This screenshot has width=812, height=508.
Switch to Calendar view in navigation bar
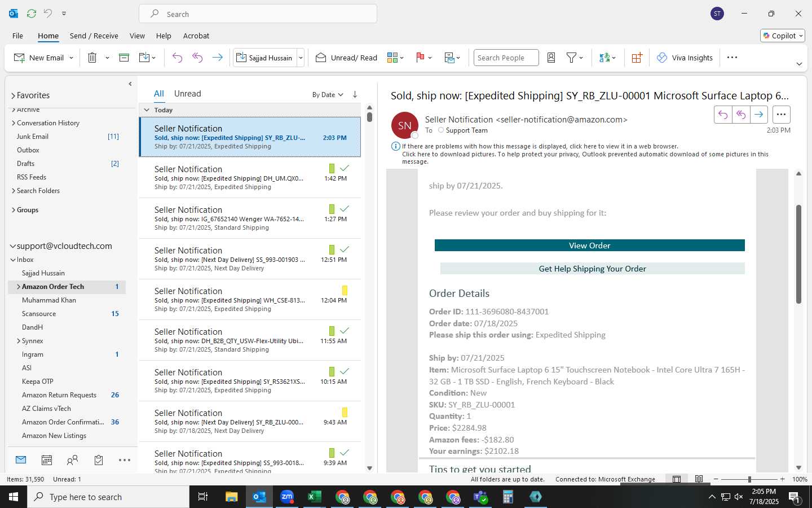pos(47,460)
